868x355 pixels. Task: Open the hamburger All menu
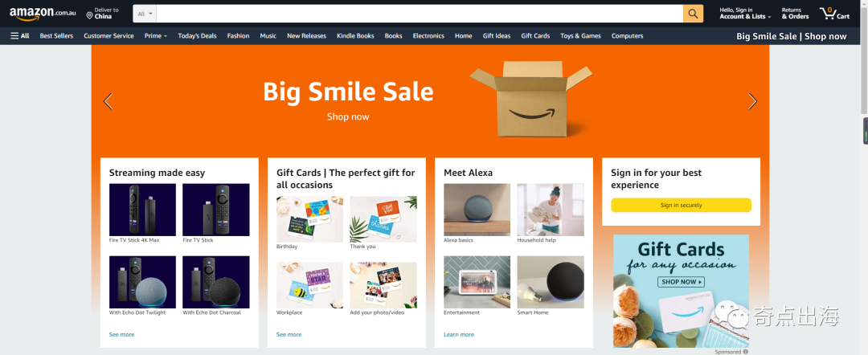click(x=20, y=36)
